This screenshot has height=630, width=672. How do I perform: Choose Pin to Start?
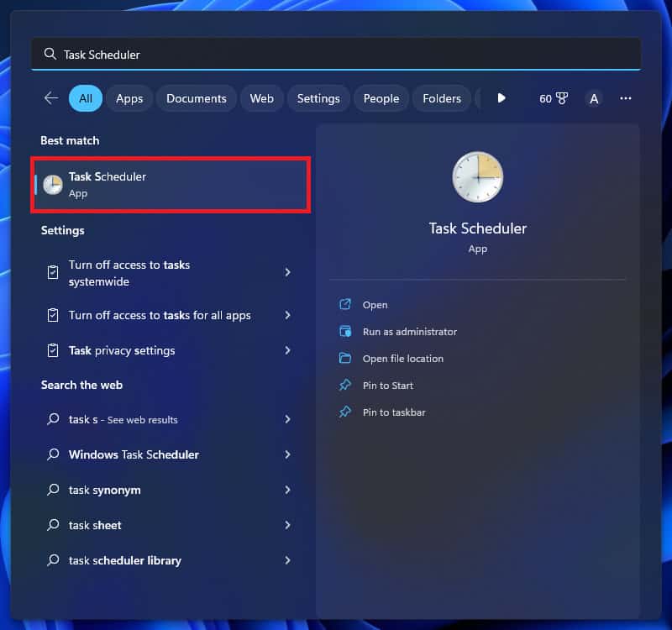tap(388, 386)
